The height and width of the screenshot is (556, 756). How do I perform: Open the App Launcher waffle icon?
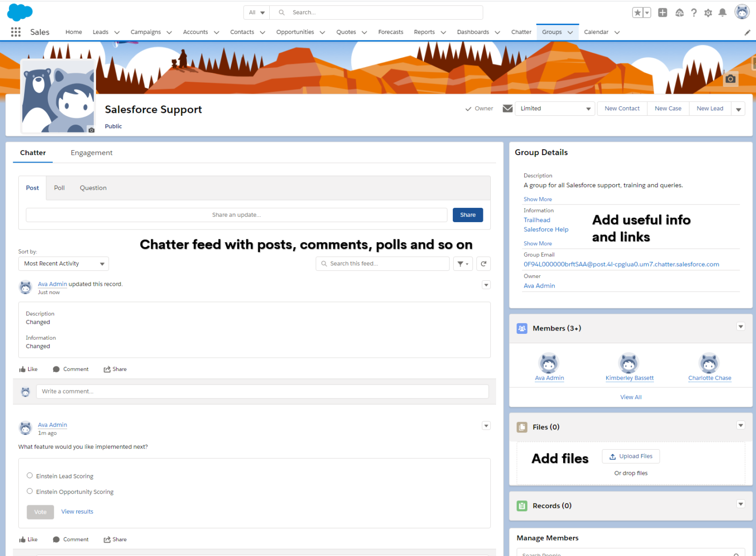[x=15, y=32]
